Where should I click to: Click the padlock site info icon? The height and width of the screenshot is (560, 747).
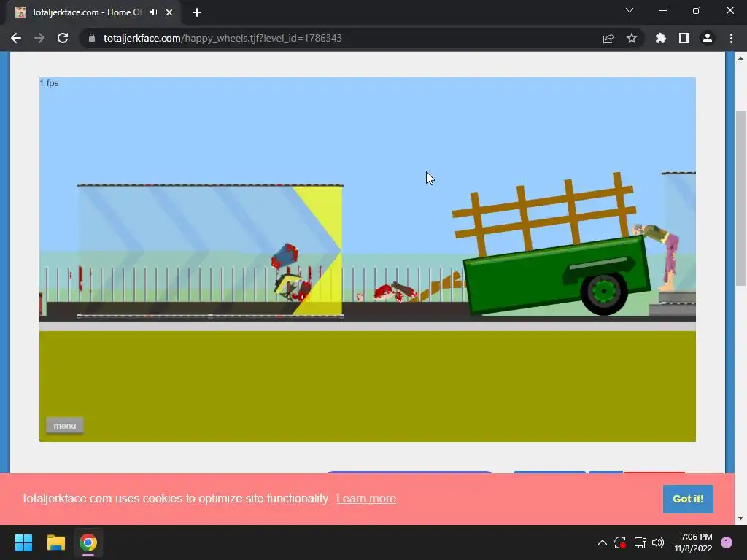tap(92, 38)
